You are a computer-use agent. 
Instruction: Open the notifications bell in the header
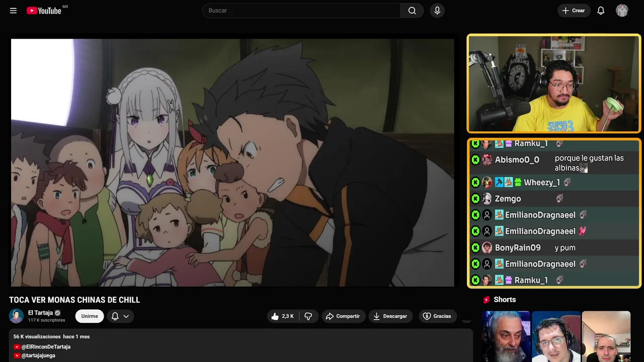[601, 11]
